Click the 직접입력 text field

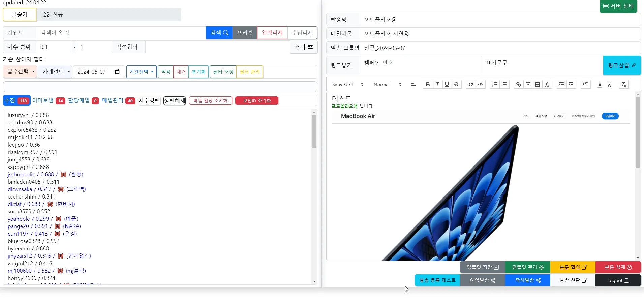pos(218,47)
